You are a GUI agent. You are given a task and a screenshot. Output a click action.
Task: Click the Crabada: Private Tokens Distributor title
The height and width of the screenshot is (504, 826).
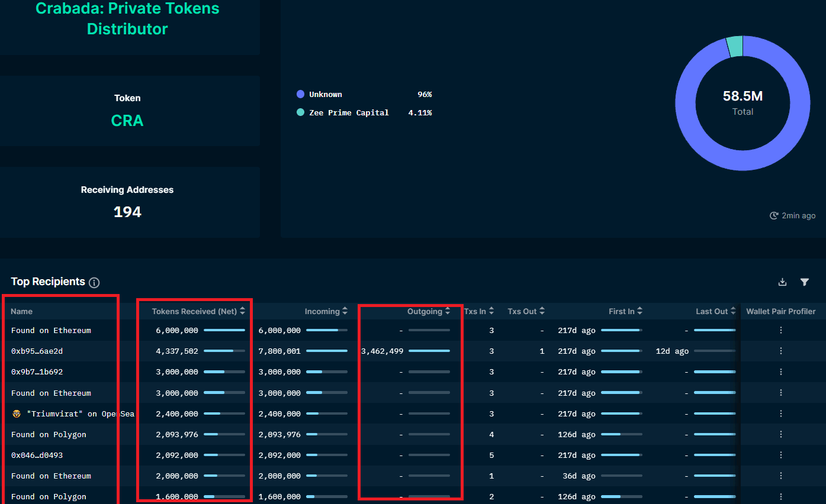(127, 18)
